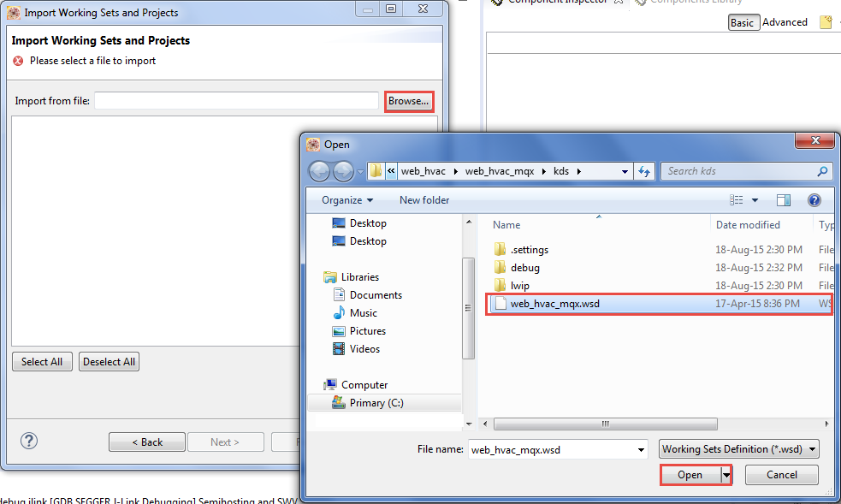Select Primary (C:) drive

(x=376, y=403)
